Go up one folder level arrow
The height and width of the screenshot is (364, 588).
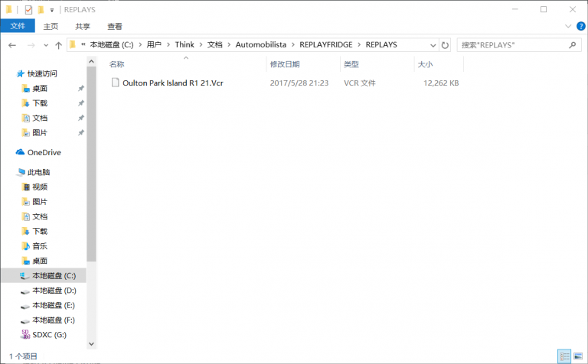pos(58,45)
